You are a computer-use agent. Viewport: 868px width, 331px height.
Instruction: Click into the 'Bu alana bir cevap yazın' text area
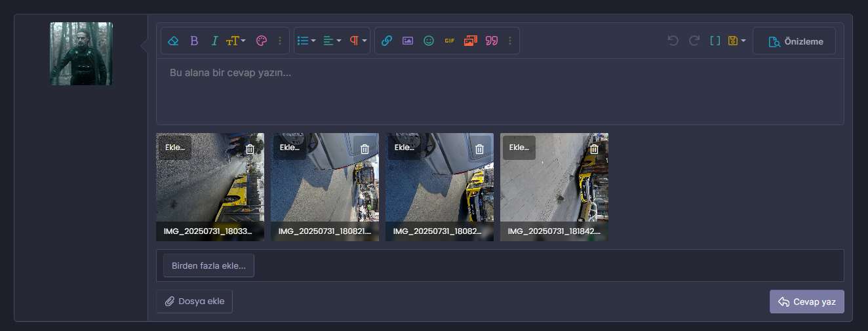[x=500, y=92]
